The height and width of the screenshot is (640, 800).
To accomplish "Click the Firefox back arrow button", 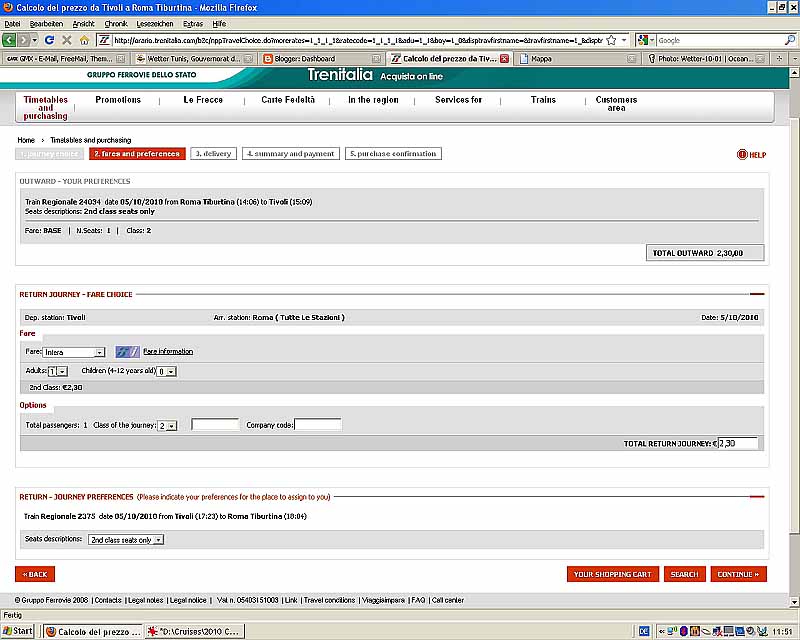I will 9,40.
